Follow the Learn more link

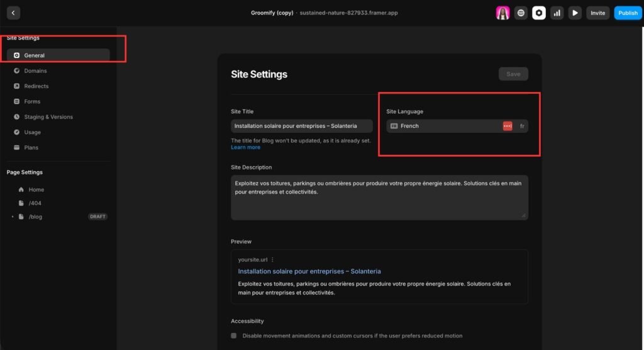246,147
